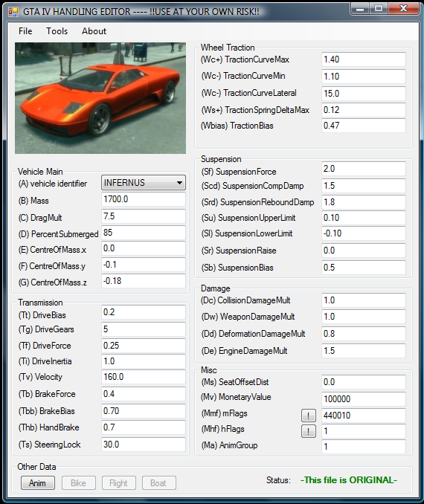Image resolution: width=424 pixels, height=504 pixels.
Task: Click the disabled Bike button
Action: [79, 482]
